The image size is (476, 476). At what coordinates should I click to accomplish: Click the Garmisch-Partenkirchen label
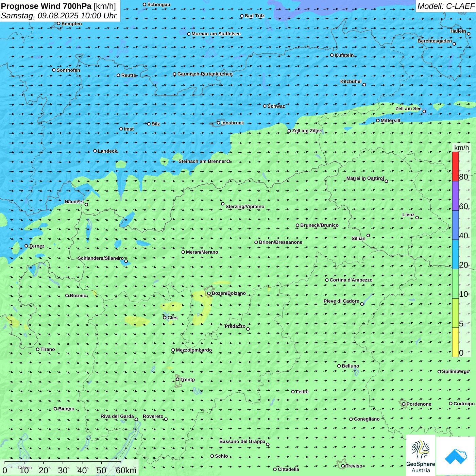click(x=205, y=74)
